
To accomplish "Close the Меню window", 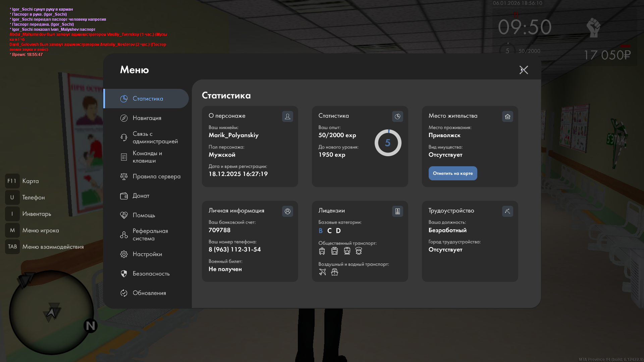I will coord(524,70).
